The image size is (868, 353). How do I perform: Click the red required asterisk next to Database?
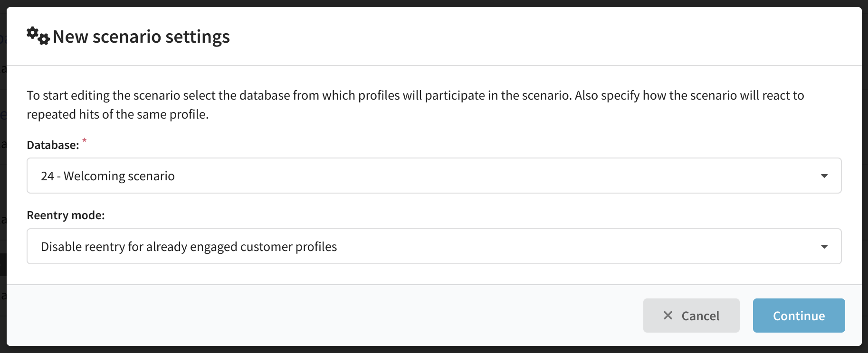click(85, 140)
